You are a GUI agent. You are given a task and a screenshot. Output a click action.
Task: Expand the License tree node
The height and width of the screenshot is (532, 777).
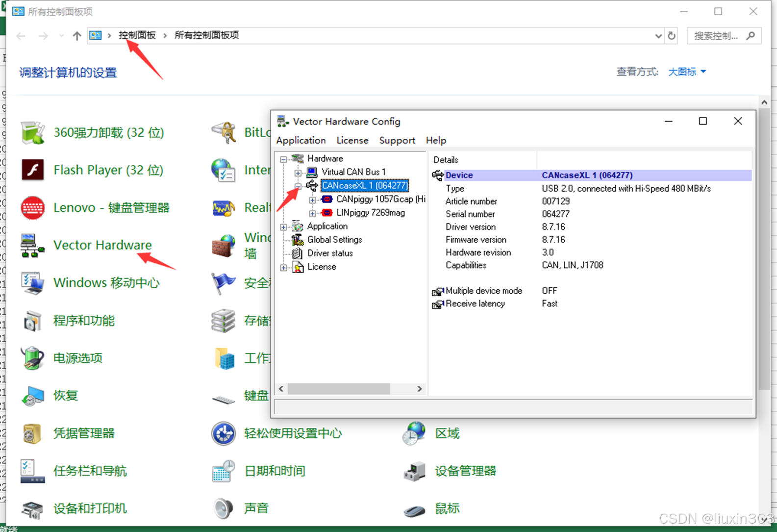(283, 268)
